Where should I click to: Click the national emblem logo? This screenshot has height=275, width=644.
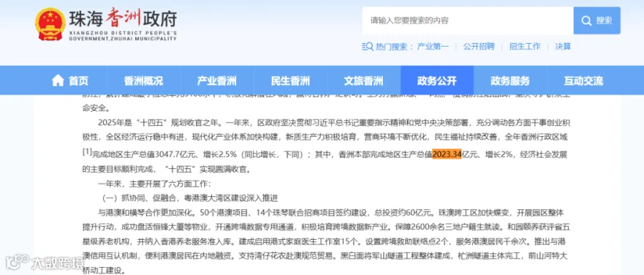[50, 24]
